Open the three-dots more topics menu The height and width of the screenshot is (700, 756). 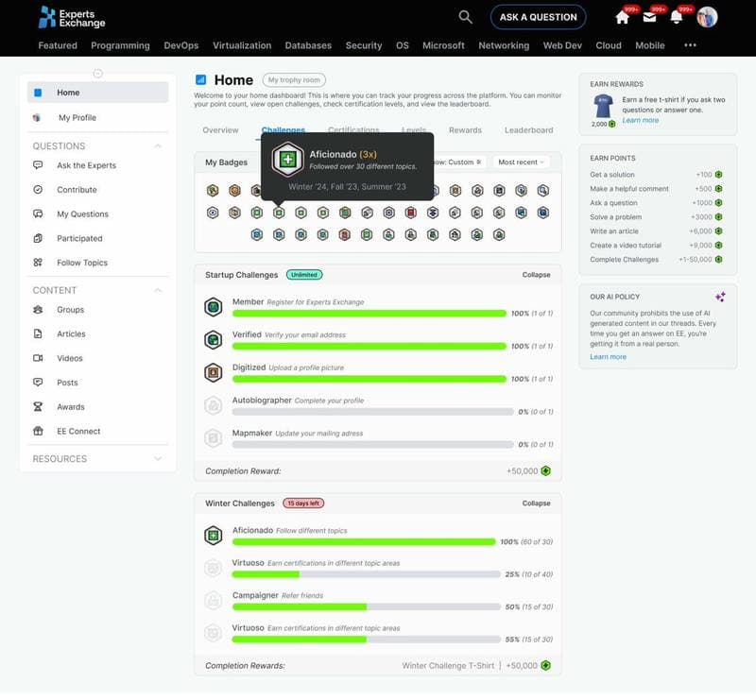(690, 45)
